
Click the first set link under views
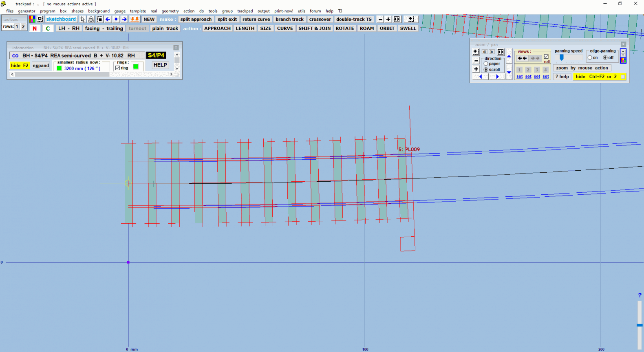[519, 77]
